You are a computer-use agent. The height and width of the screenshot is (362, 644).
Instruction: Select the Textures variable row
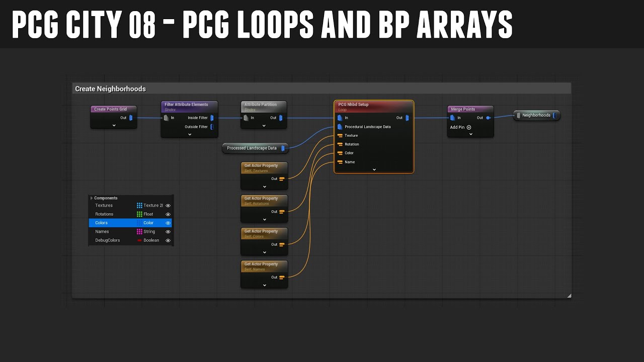131,205
